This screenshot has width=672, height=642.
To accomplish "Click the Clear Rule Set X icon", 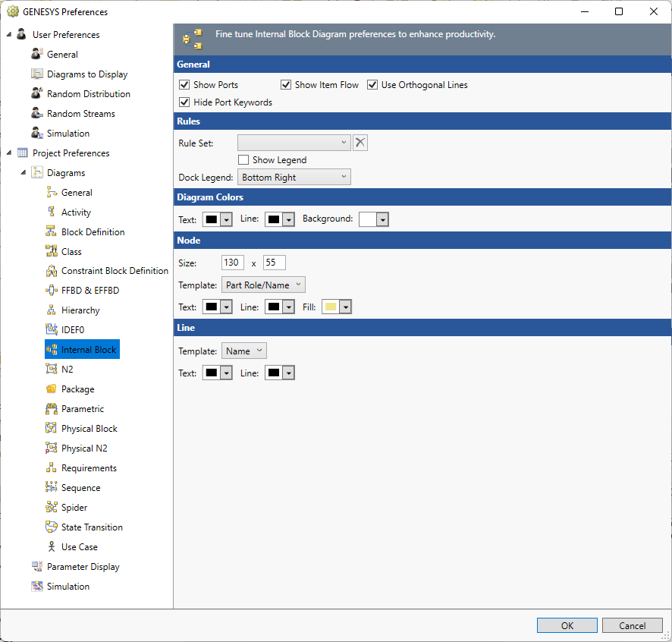I will 360,143.
